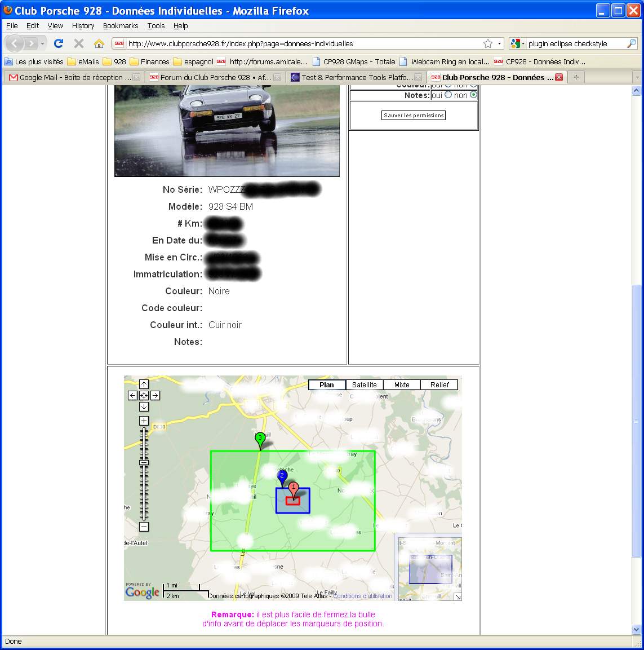Select 'non' radio for Notes

coord(473,95)
